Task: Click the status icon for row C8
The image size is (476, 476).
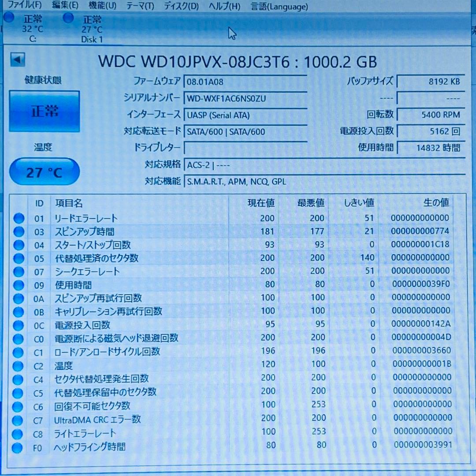Action: pos(17,434)
